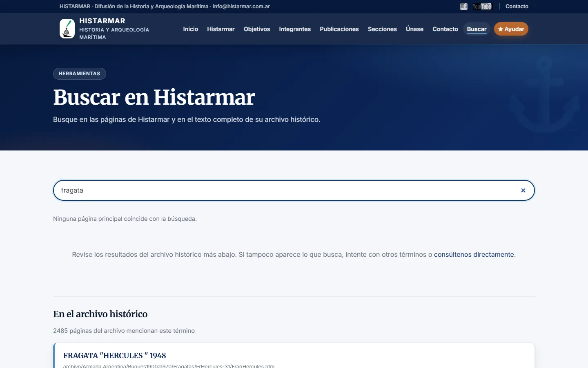The image size is (588, 368).
Task: Click the 'Busque en las páginas' subtitle
Action: click(187, 119)
